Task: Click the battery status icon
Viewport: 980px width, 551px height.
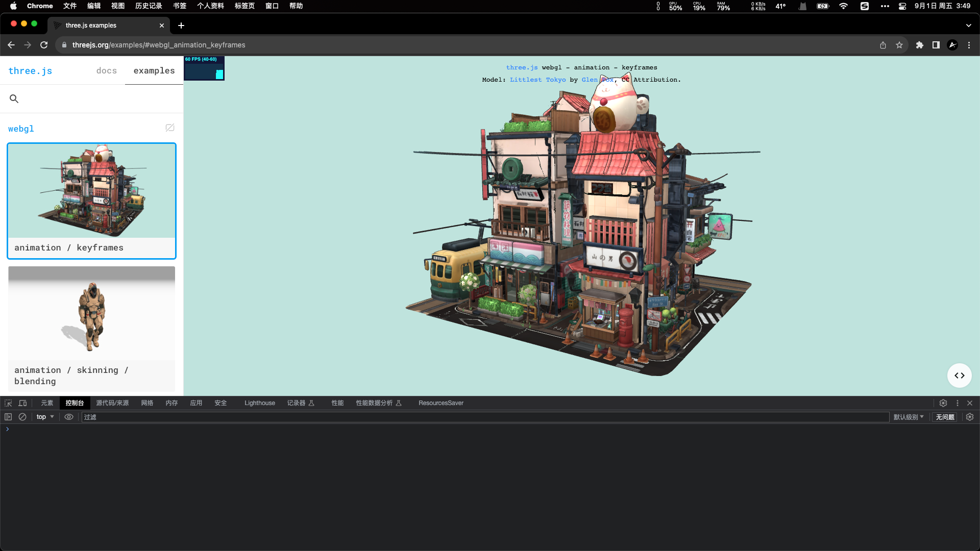Action: (823, 6)
